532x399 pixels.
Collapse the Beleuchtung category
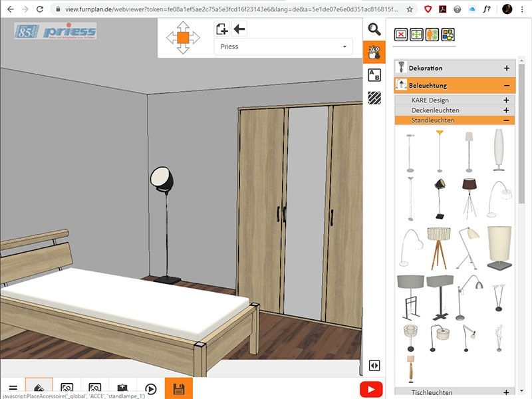[507, 85]
